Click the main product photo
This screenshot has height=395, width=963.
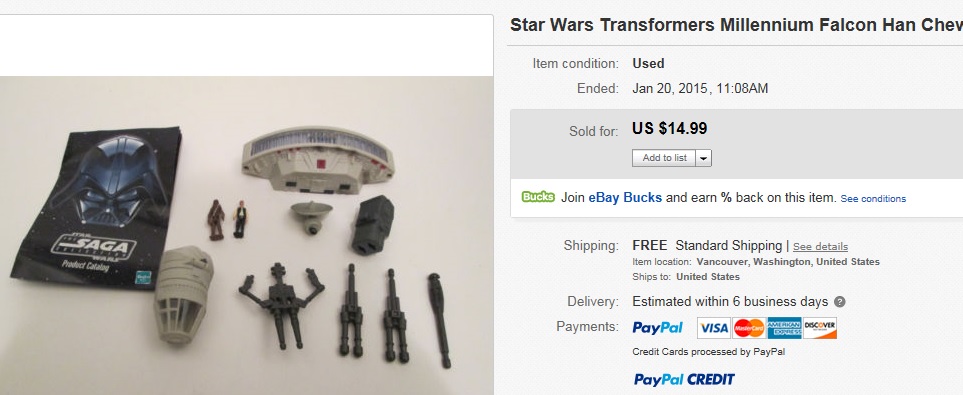pyautogui.click(x=246, y=235)
